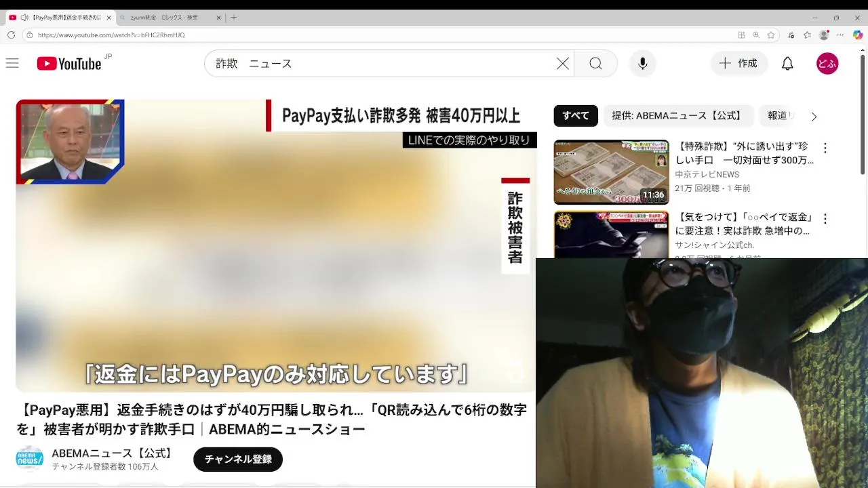Open the favorites list icon
Viewport: 868px width, 488px height.
point(807,35)
